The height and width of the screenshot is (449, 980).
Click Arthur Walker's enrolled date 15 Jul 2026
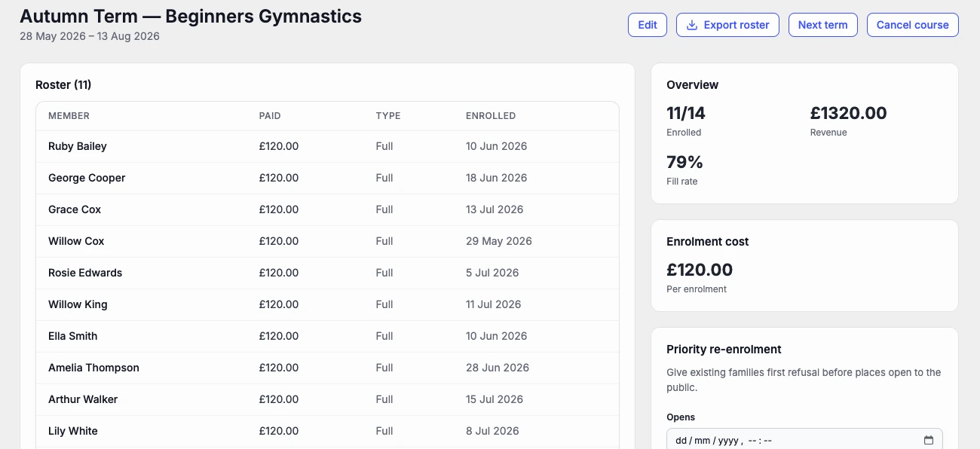(x=495, y=399)
